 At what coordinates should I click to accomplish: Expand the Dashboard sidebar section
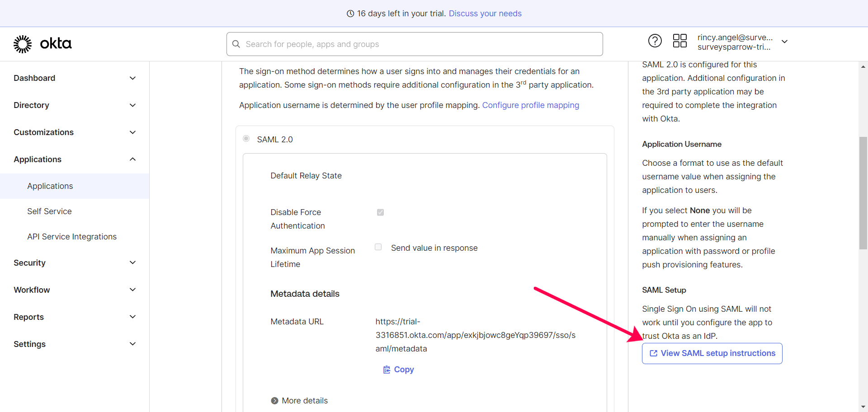pyautogui.click(x=132, y=78)
